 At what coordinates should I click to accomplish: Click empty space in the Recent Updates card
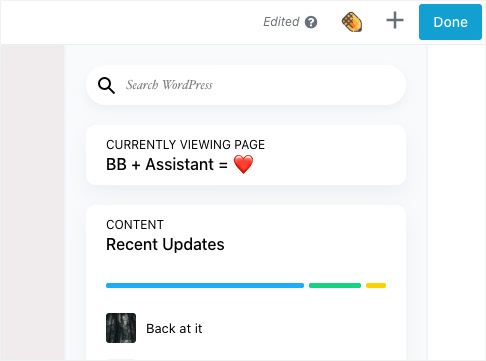[317, 243]
